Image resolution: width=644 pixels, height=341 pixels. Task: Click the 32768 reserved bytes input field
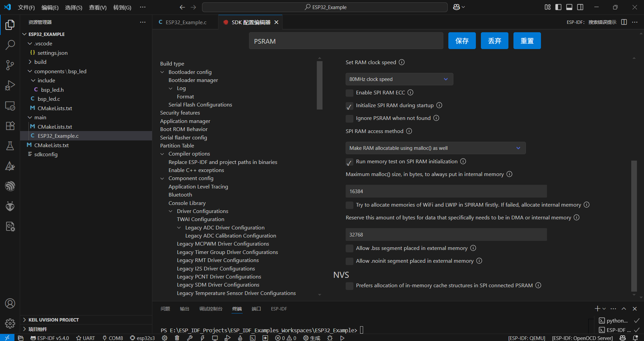[x=446, y=235]
